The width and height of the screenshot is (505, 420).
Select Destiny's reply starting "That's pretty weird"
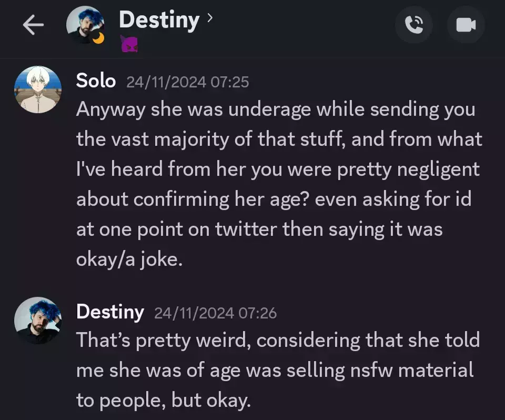tap(278, 370)
